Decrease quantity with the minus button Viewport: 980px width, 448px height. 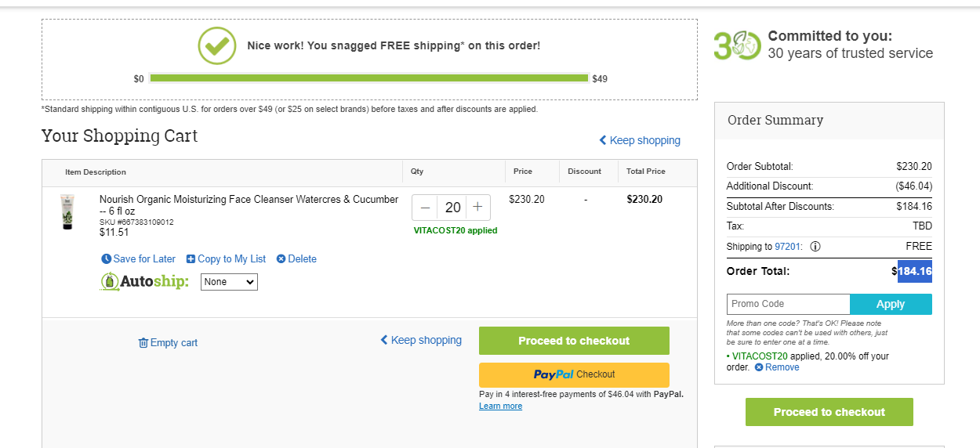tap(425, 208)
